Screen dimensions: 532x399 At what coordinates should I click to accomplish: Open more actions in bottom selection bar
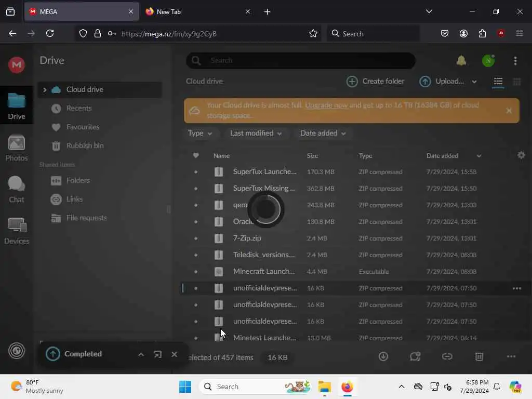point(511,356)
